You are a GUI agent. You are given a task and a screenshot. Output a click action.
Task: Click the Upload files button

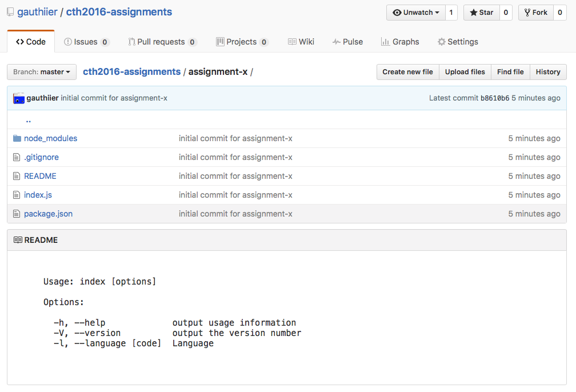coord(465,72)
